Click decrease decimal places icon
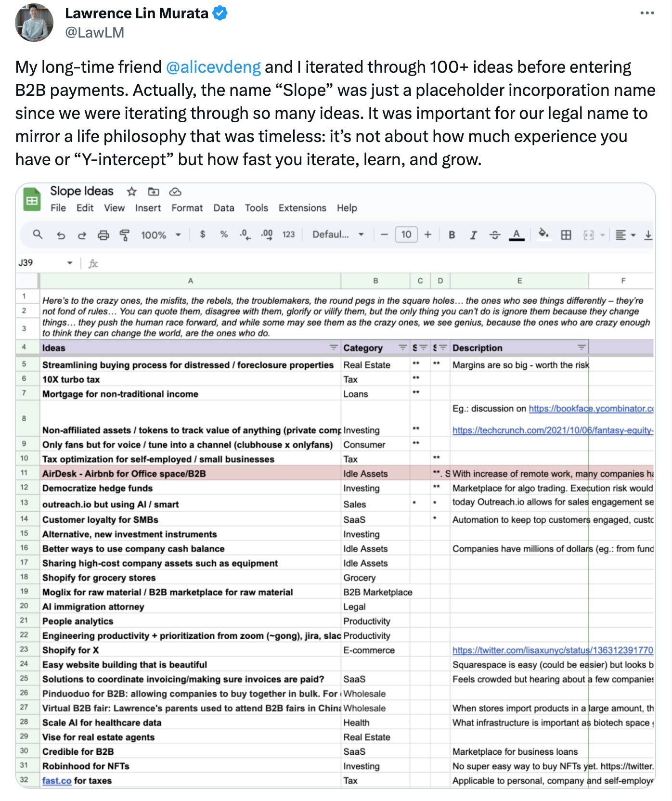 245,234
